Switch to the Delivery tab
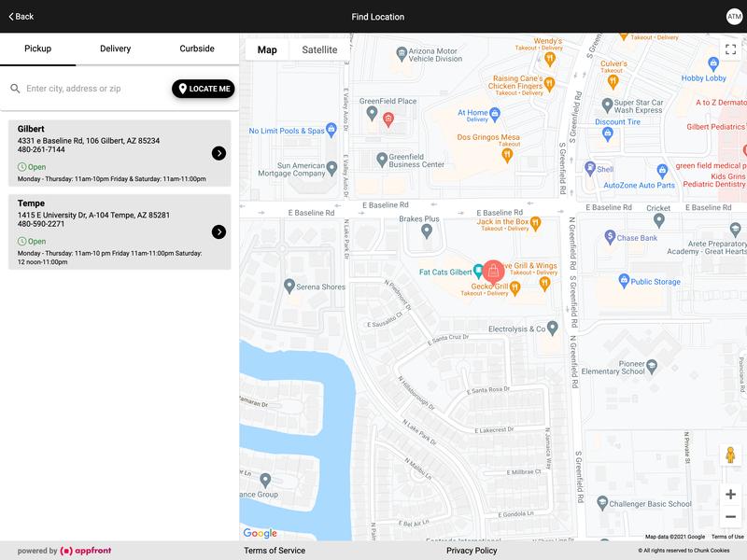Screen dimensions: 747x560 [x=115, y=49]
